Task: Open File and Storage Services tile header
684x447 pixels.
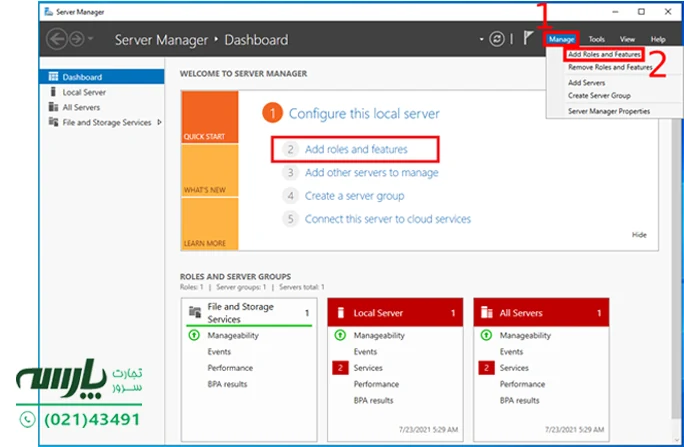Action: [249, 313]
